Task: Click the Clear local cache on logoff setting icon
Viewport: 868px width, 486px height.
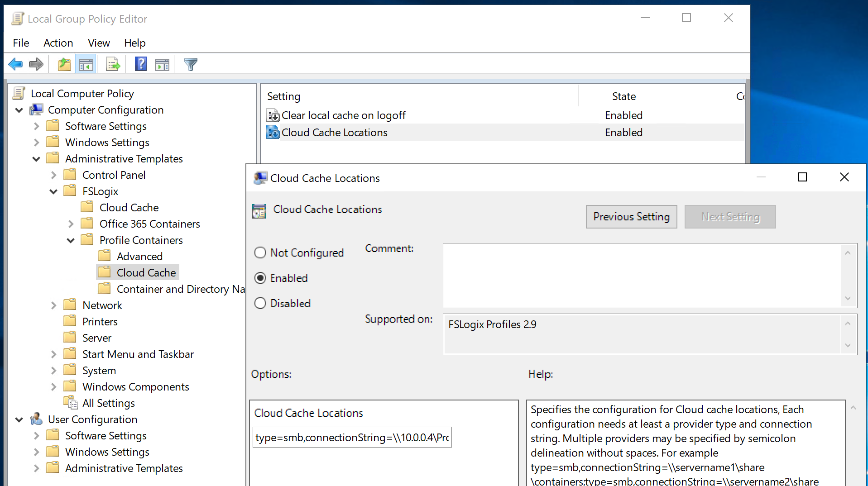Action: 272,115
